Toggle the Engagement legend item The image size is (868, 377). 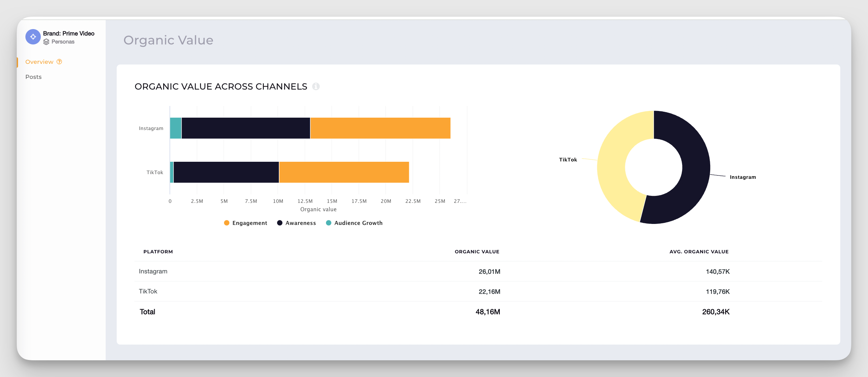tap(249, 223)
